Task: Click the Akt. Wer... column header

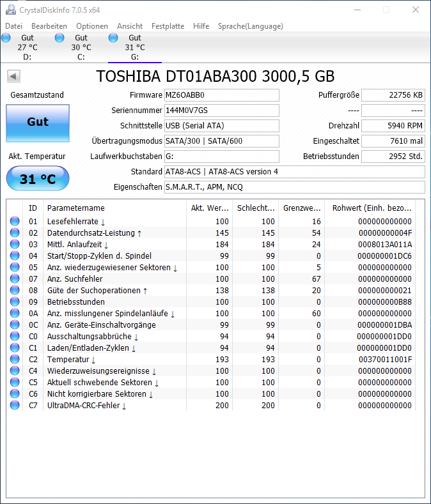Action: click(x=209, y=208)
